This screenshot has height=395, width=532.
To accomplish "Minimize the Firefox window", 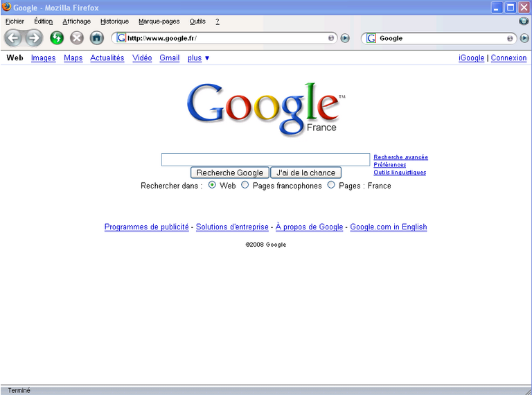I will (497, 8).
